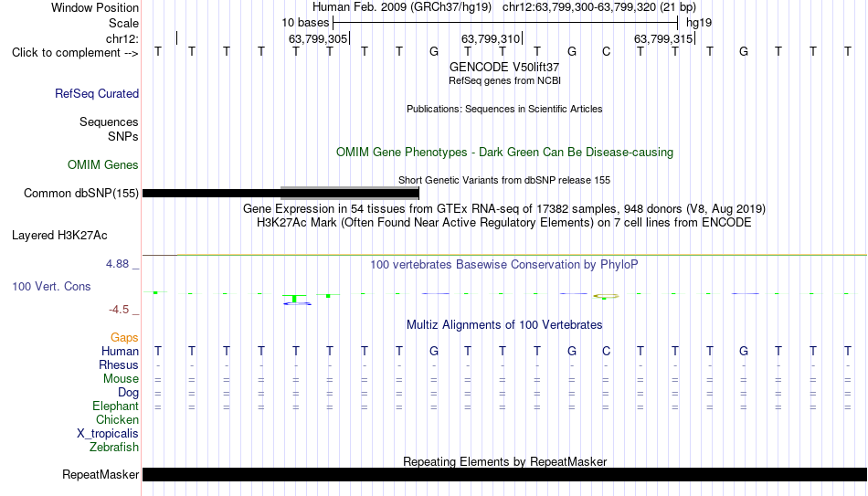The image size is (868, 496).
Task: Click the Scale label
Action: (124, 23)
